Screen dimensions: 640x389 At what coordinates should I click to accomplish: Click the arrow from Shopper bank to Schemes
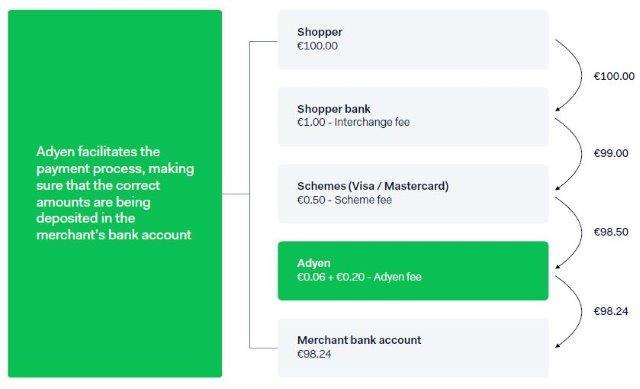(569, 154)
